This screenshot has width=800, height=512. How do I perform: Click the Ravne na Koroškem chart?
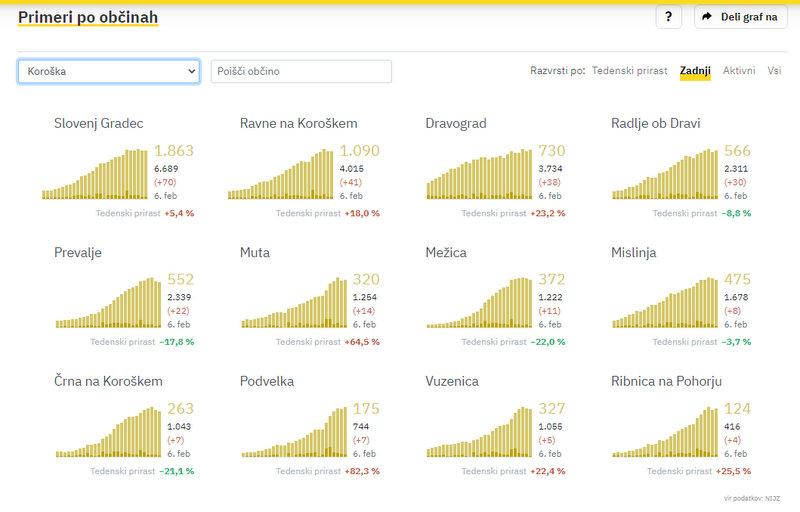coord(281,176)
